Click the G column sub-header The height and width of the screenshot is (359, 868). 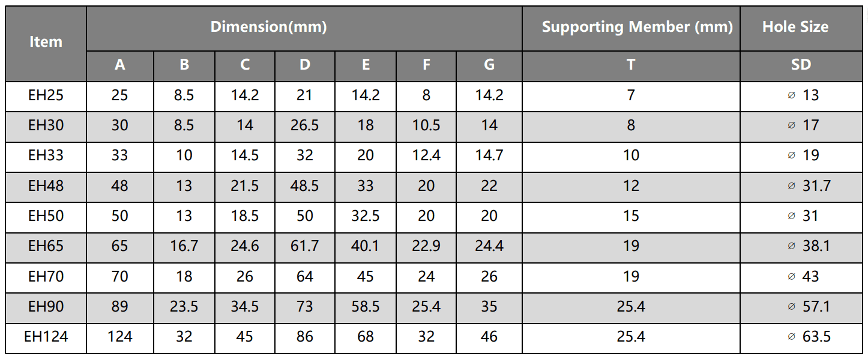[489, 65]
